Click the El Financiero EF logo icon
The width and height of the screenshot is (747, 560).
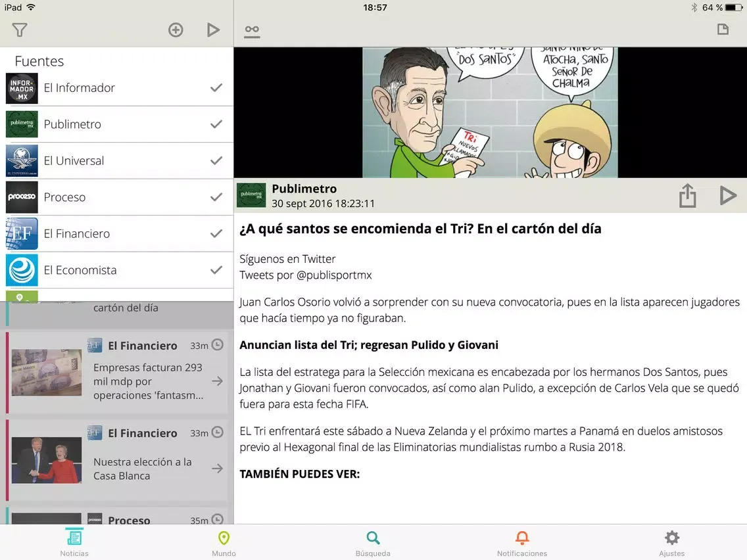(x=22, y=234)
